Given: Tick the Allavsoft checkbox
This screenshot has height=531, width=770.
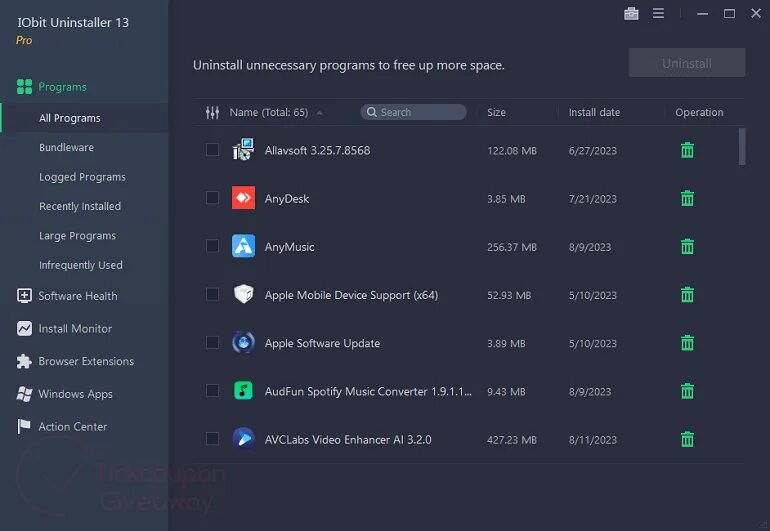Looking at the screenshot, I should coord(212,149).
